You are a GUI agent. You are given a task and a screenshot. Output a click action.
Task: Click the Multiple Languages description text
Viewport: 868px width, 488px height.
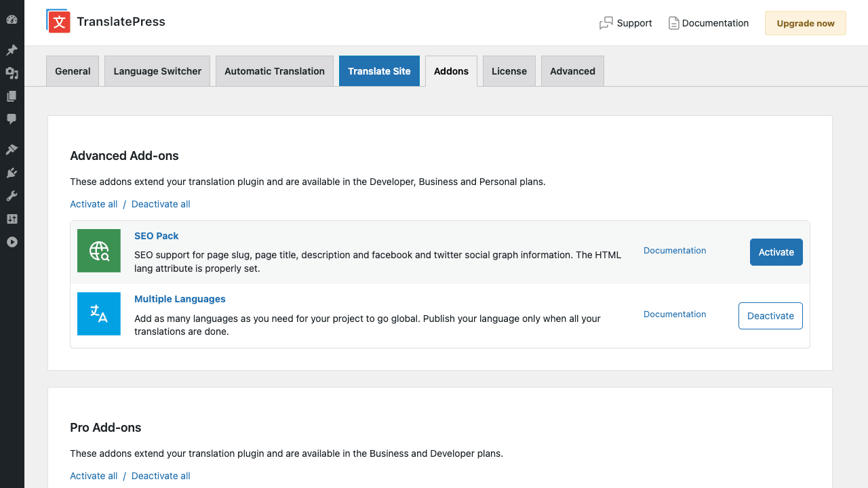[x=368, y=325]
